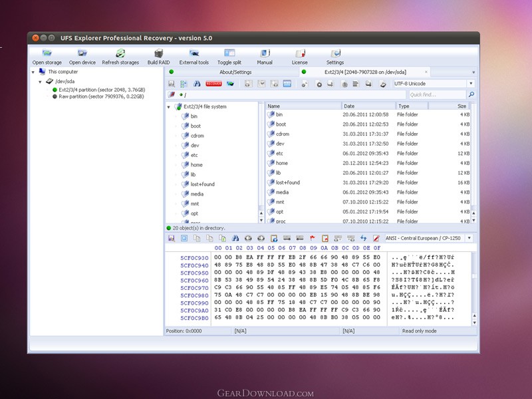
Task: Sort files by the Type column header
Action: 412,106
